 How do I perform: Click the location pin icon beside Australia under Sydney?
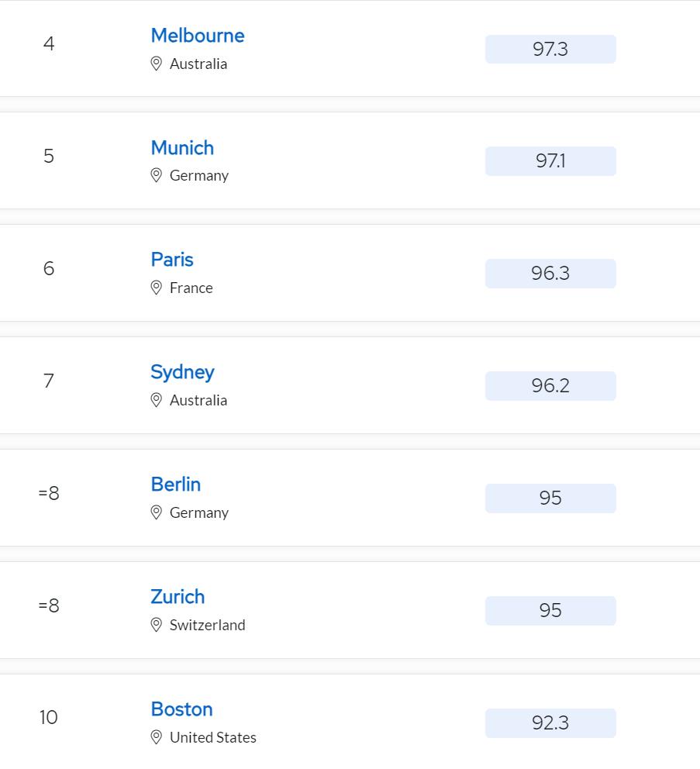[x=157, y=400]
